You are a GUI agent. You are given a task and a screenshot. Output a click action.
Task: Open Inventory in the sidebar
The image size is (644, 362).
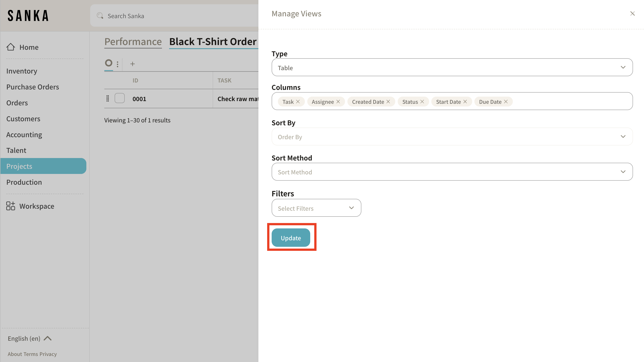(x=22, y=71)
